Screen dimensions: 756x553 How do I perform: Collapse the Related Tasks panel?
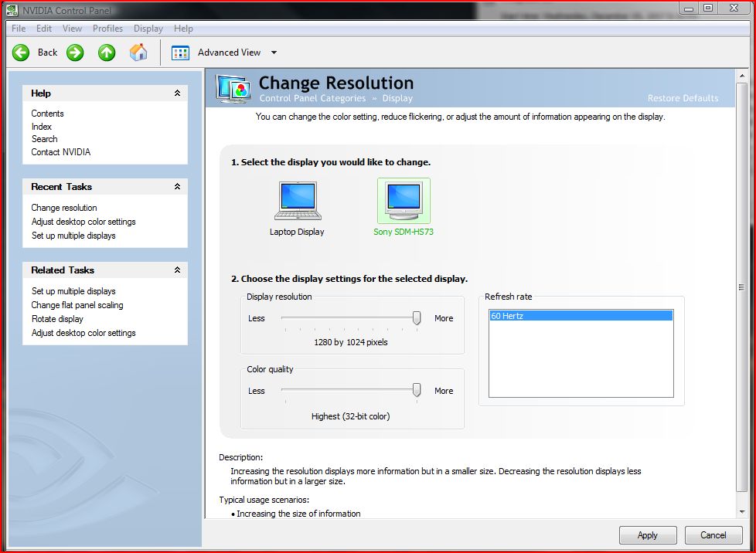pos(178,270)
